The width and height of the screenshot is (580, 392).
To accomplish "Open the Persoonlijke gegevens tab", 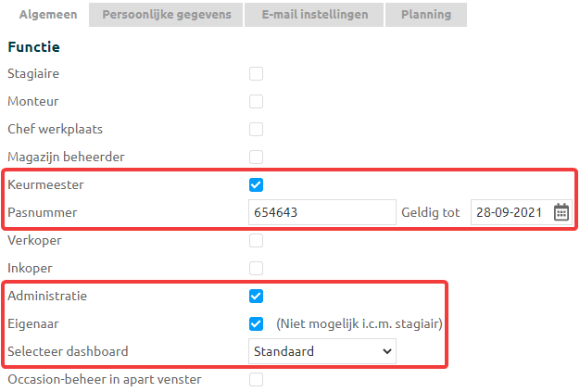I will 167,14.
